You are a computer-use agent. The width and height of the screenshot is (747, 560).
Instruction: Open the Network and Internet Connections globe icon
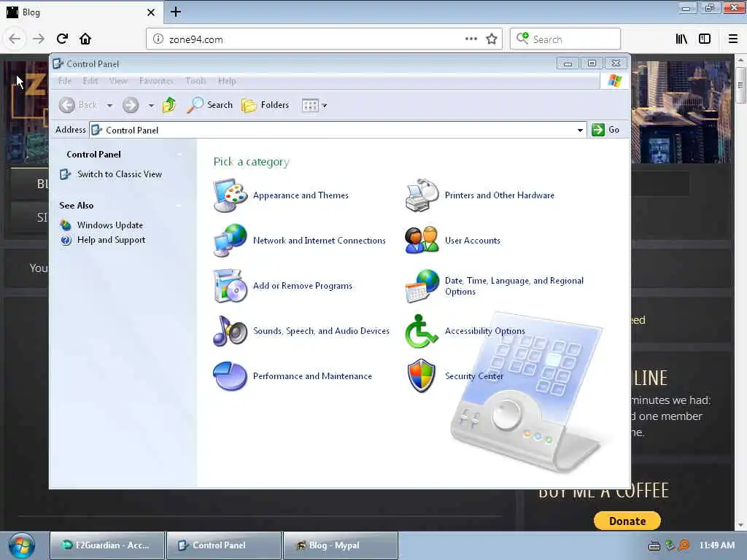[230, 241]
